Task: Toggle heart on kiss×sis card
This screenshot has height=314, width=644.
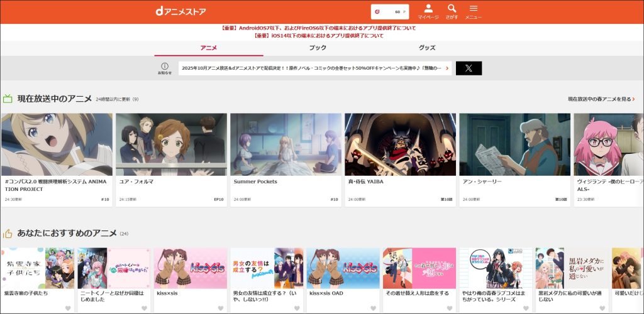Action: tap(221, 308)
